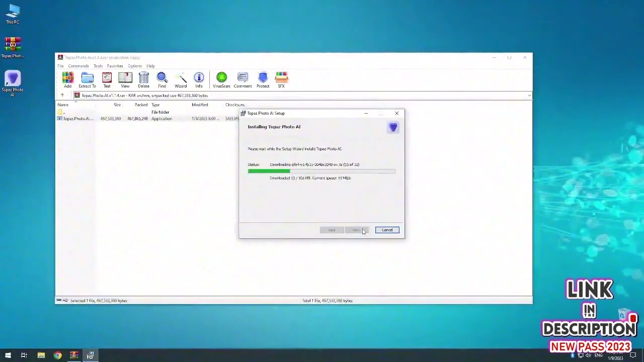Open the Tools menu
Screen dimensions: 644x362
98,66
